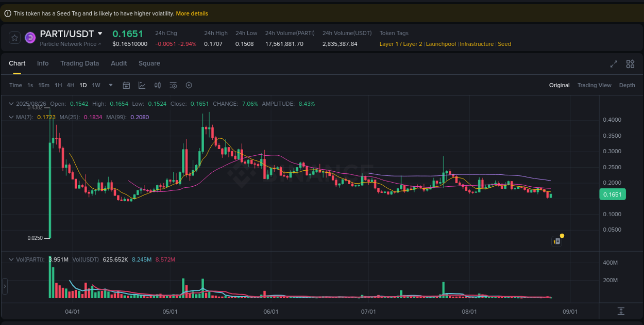Expand the chart to fullscreen mode
The height and width of the screenshot is (325, 644).
pyautogui.click(x=614, y=64)
